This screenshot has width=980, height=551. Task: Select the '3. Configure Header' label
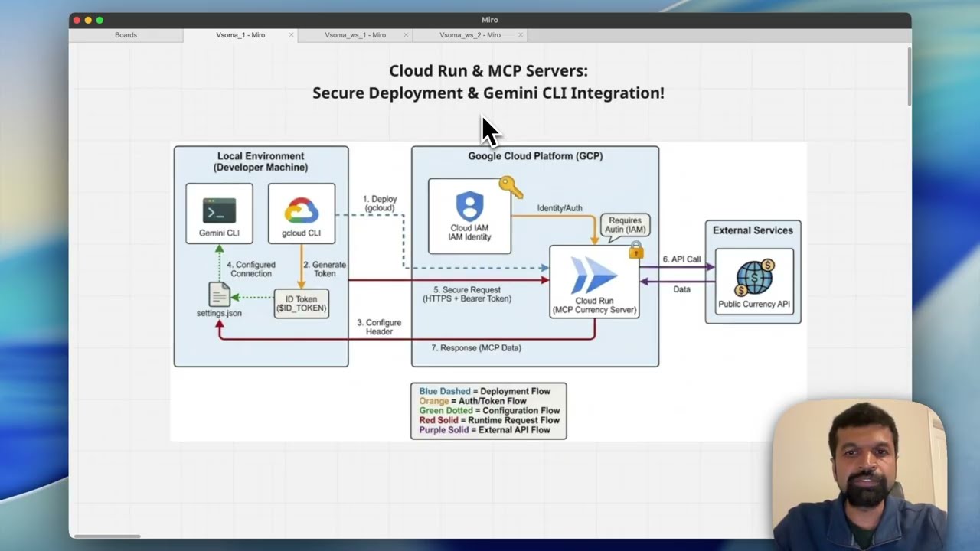click(379, 327)
